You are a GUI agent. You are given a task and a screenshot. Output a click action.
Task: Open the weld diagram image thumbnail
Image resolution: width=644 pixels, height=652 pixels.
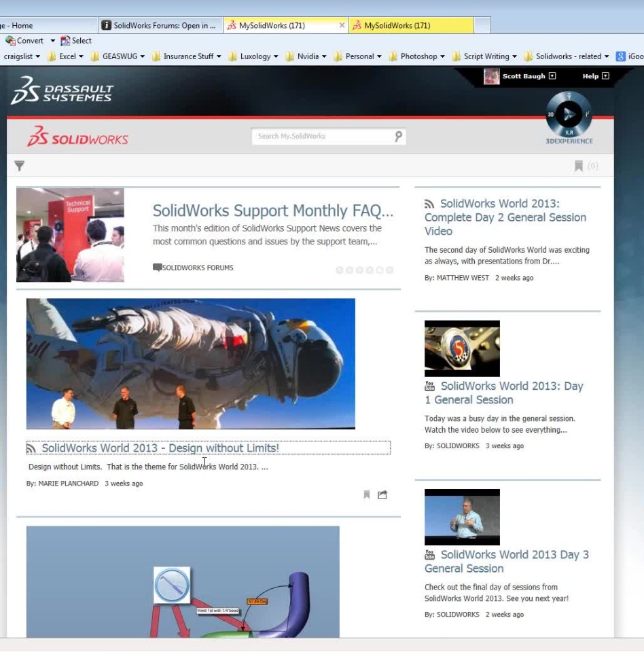pos(183,582)
